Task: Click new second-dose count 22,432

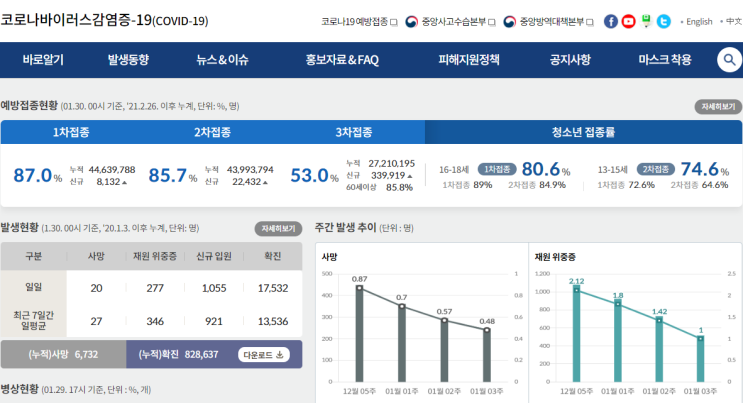Action: coord(246,182)
